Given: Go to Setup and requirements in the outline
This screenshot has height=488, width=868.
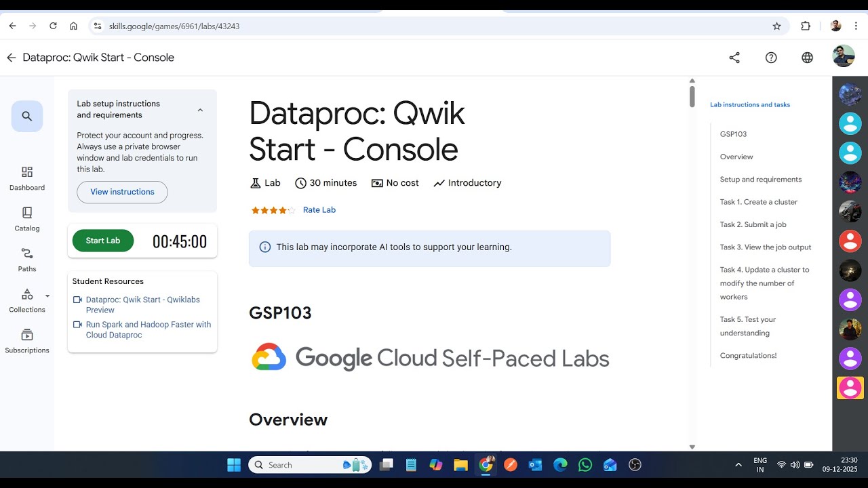Looking at the screenshot, I should tap(761, 180).
